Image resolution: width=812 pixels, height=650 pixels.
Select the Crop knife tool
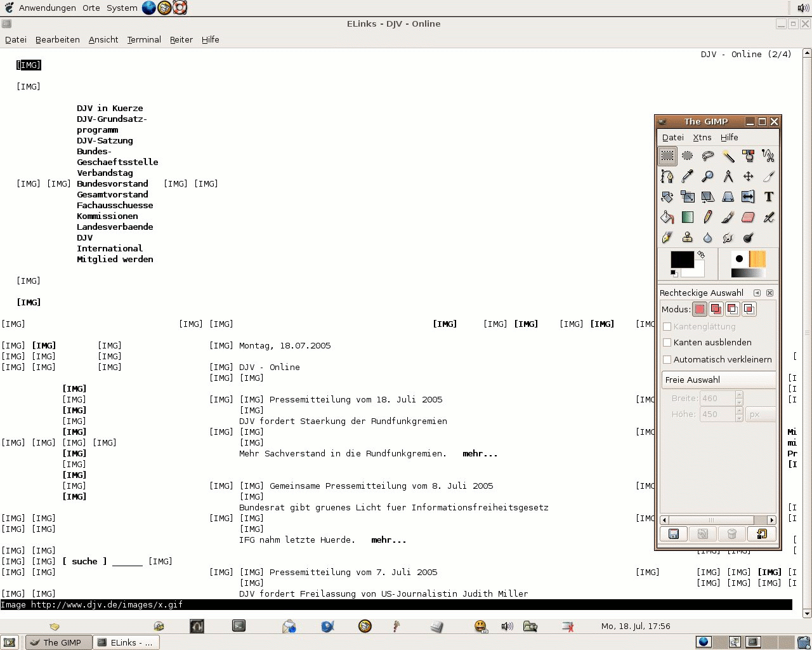pos(769,176)
